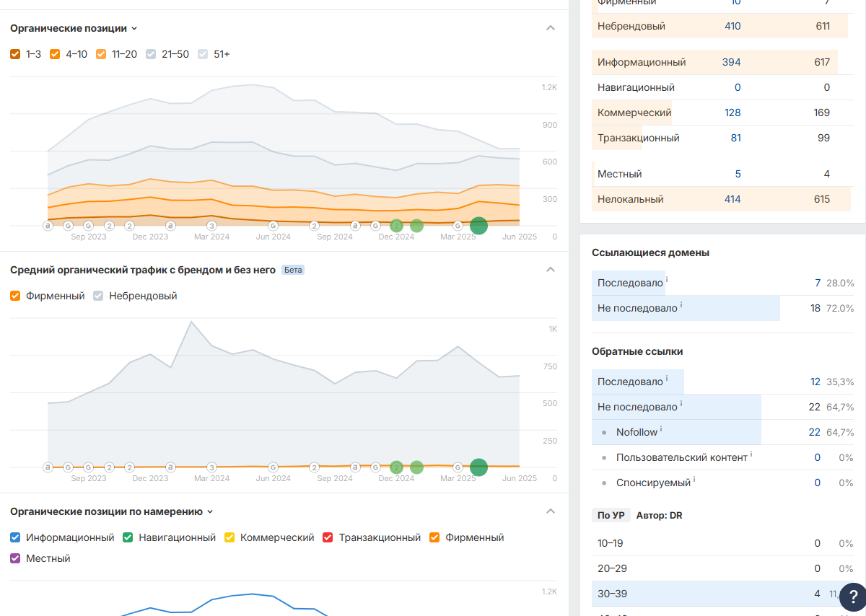The image size is (866, 616).
Task: Select the large dark green marker in Органические позиции chart
Action: click(478, 226)
